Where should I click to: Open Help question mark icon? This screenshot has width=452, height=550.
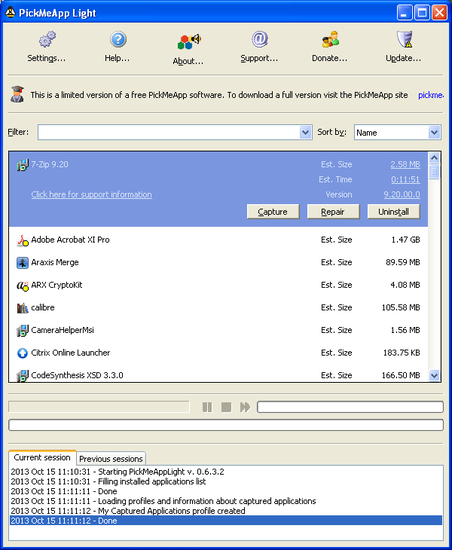[x=118, y=39]
